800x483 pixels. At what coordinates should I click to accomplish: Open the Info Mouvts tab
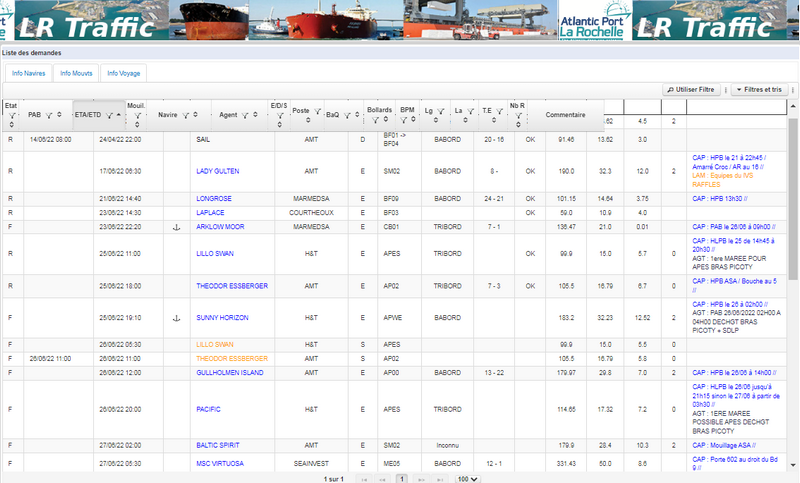(76, 73)
